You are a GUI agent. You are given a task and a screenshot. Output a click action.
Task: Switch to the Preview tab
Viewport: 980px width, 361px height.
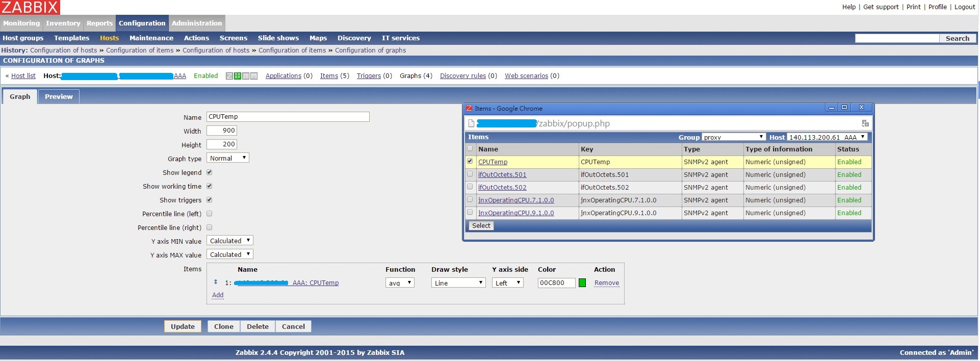point(59,97)
